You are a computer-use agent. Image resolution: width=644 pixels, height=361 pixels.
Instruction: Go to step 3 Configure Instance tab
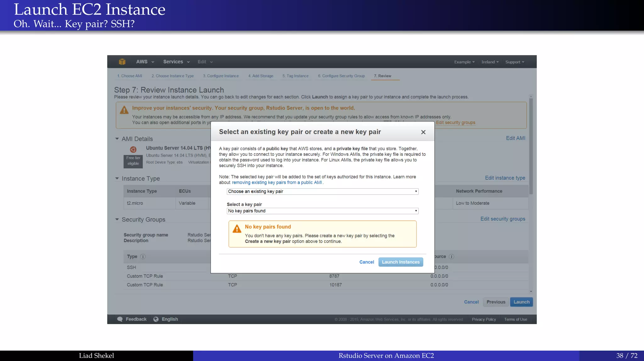click(221, 76)
